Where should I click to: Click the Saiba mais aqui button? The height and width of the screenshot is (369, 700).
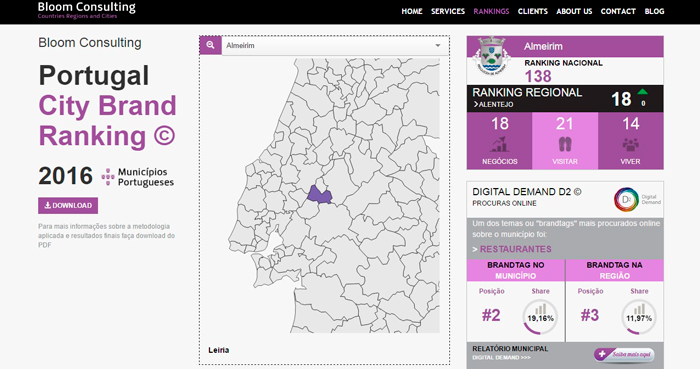point(624,355)
